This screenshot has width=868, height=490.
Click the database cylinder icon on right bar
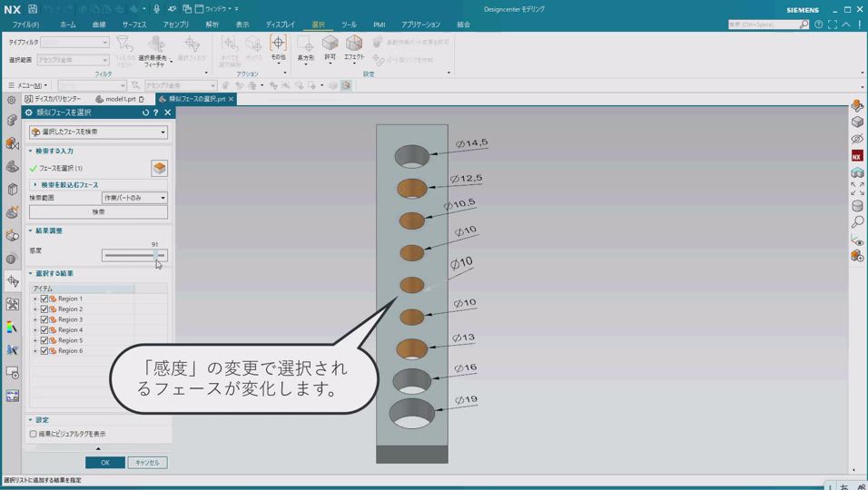(857, 206)
